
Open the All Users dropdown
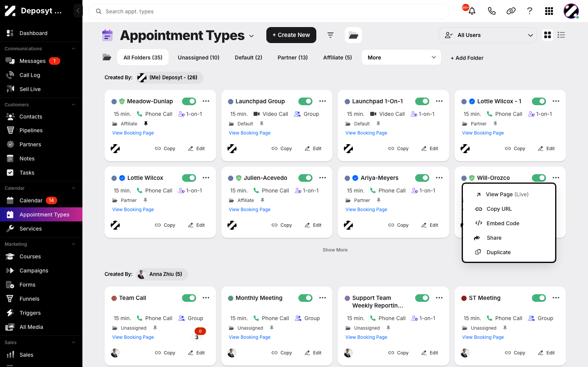(488, 35)
